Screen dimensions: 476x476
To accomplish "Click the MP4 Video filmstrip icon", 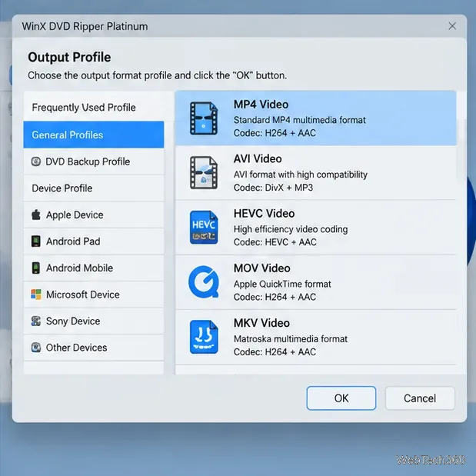I will [x=204, y=118].
